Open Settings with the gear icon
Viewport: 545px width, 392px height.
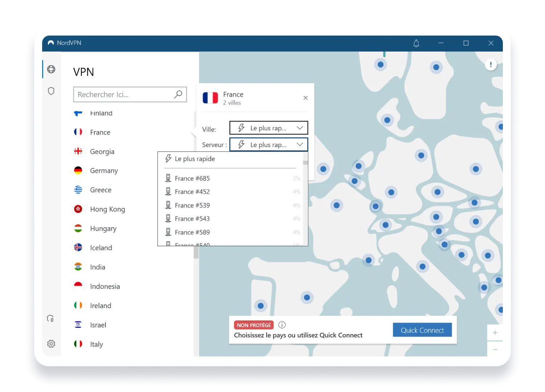(51, 343)
